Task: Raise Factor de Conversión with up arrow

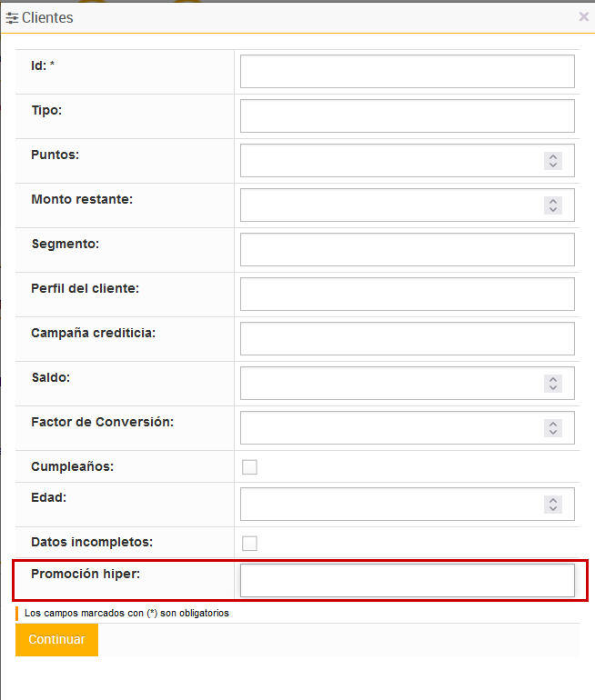Action: [553, 424]
